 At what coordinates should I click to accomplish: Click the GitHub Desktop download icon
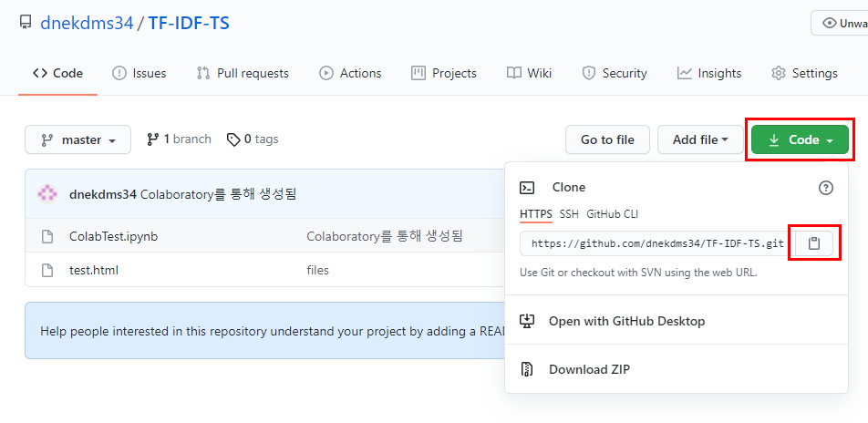coord(527,321)
